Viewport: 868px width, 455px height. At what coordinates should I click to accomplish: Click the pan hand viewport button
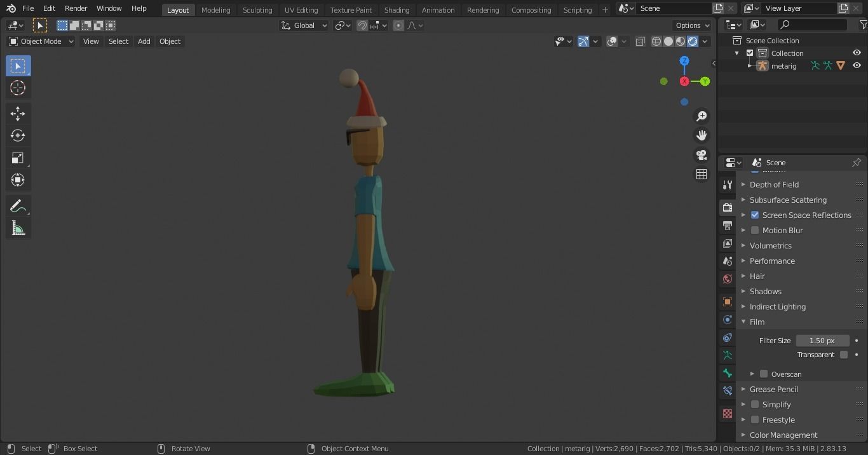coord(702,135)
